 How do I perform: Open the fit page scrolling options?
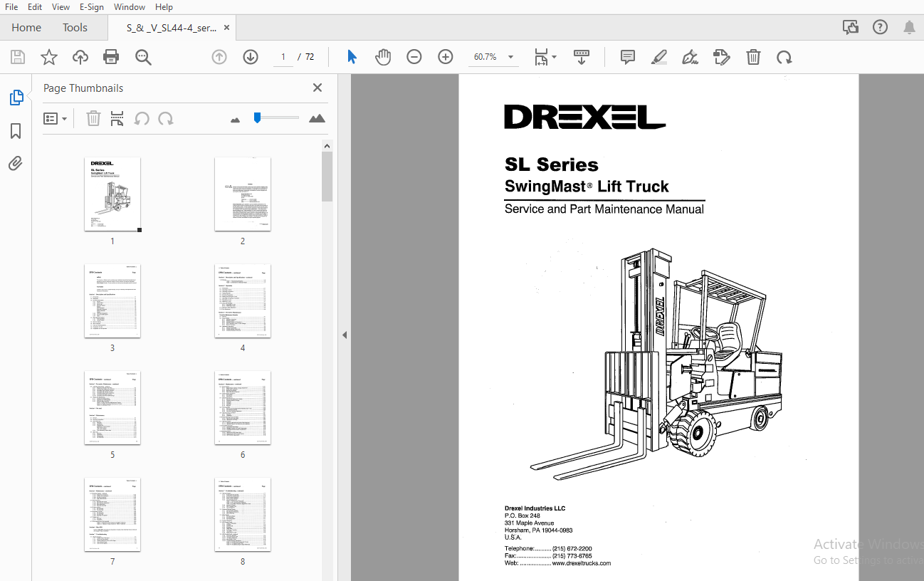click(x=545, y=57)
